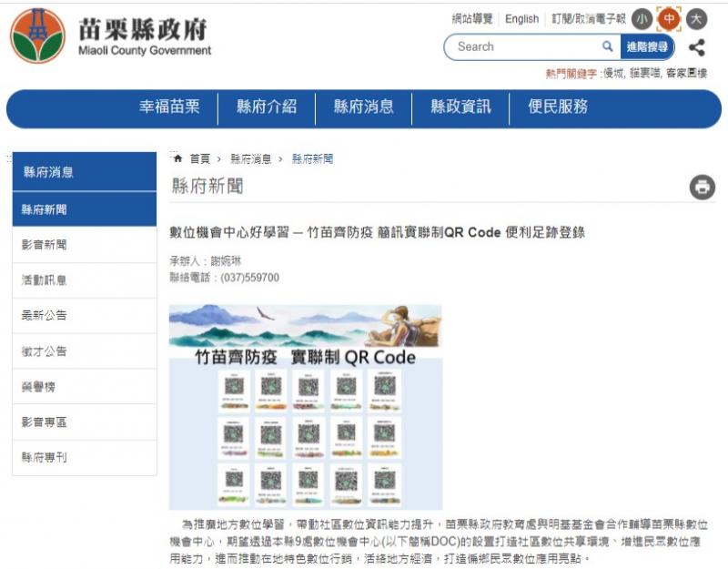Switch to English version
The width and height of the screenshot is (728, 569).
521,19
